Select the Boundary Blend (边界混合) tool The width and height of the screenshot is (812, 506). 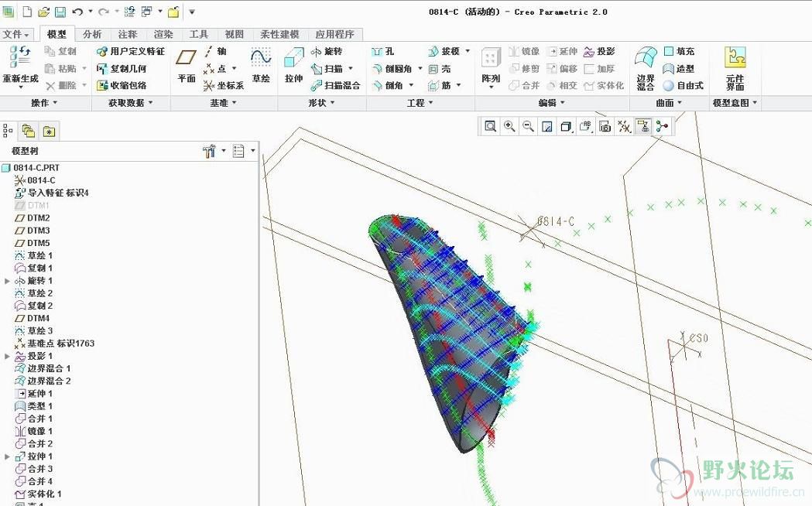tap(646, 68)
